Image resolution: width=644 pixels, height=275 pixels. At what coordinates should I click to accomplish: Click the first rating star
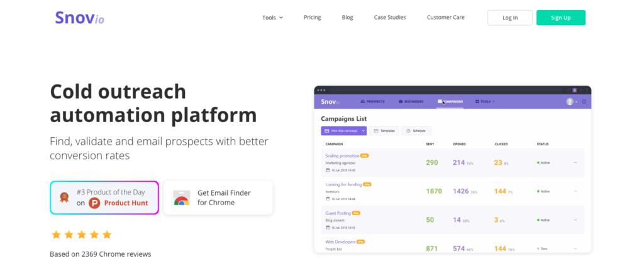coord(56,235)
